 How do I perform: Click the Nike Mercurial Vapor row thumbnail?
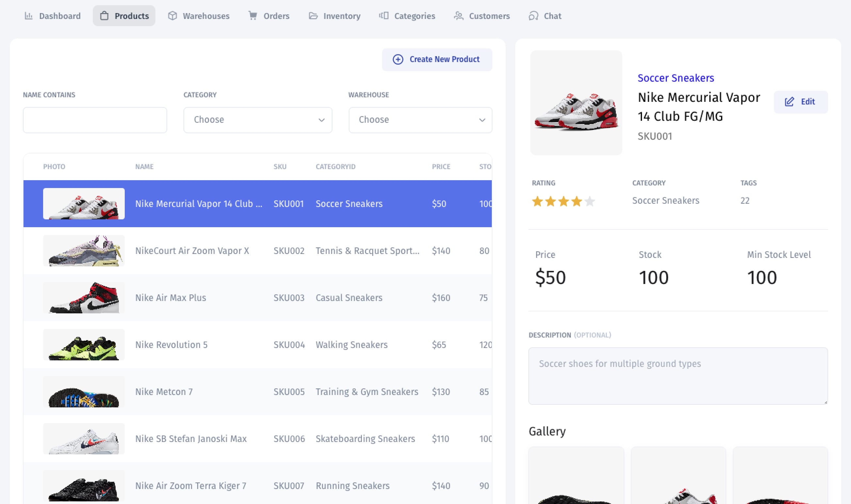[84, 204]
